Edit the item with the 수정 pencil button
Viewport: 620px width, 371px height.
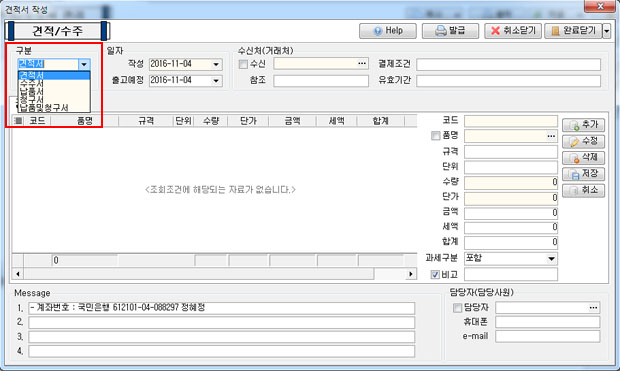tap(583, 141)
